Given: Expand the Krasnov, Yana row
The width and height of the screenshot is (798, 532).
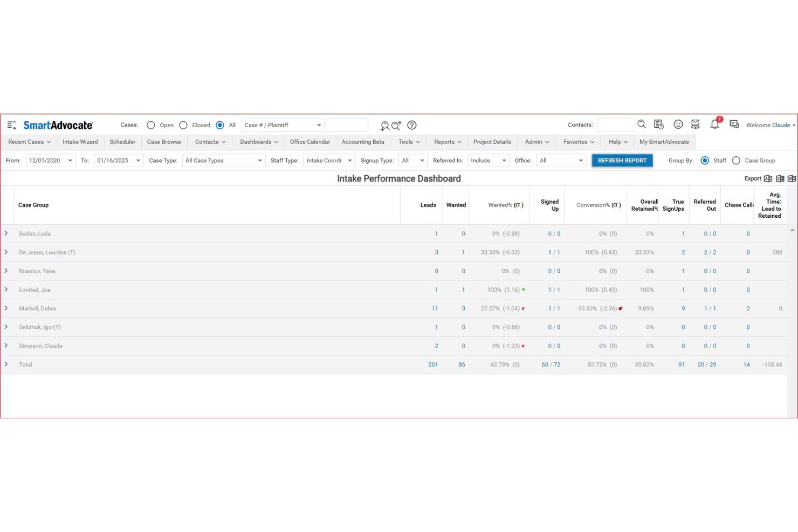Looking at the screenshot, I should coord(6,271).
